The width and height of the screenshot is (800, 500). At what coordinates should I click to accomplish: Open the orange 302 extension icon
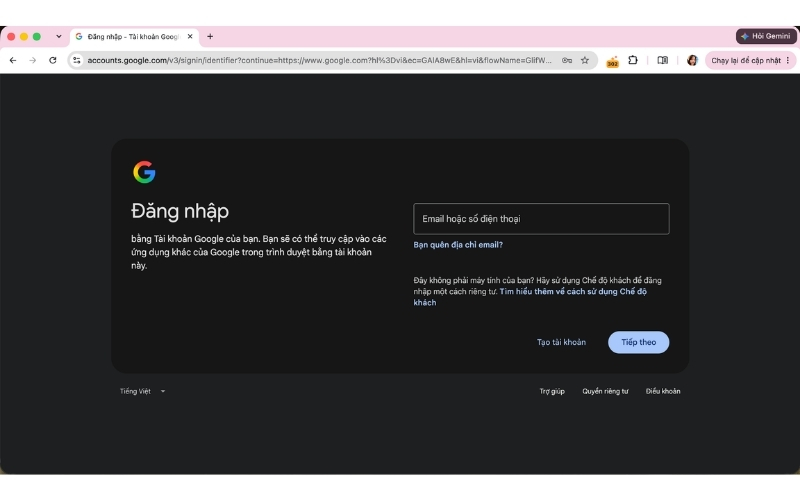click(612, 61)
